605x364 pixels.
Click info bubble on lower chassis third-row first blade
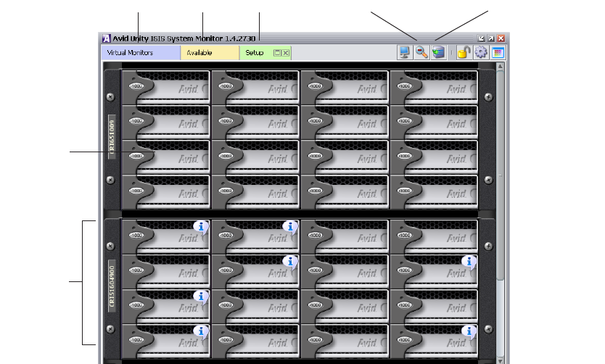201,297
